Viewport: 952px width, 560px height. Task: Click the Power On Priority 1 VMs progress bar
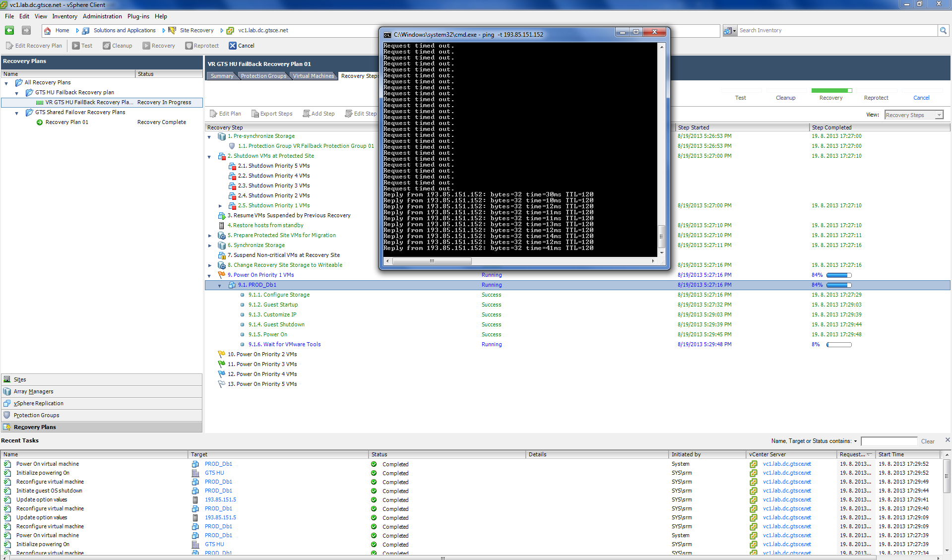click(x=839, y=275)
